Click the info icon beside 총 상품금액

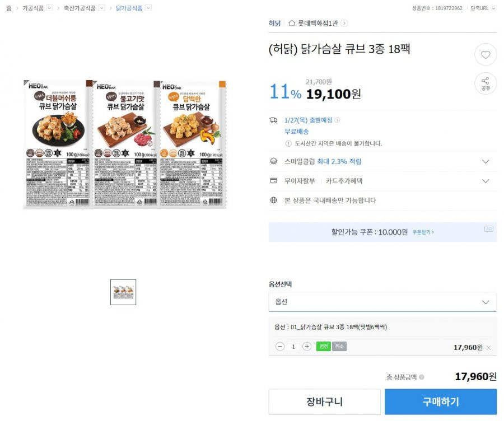coord(421,377)
